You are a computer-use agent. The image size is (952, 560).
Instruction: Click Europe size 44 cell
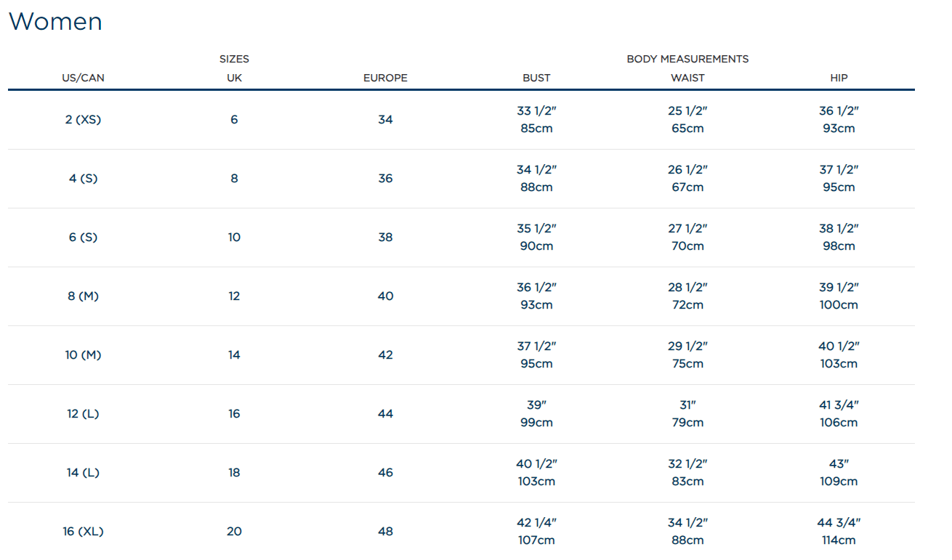tap(385, 414)
